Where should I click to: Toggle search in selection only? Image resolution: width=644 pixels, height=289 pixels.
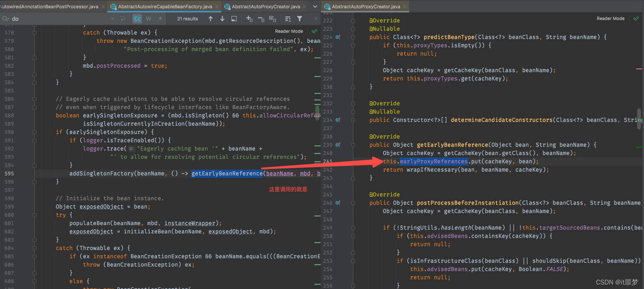click(288, 19)
